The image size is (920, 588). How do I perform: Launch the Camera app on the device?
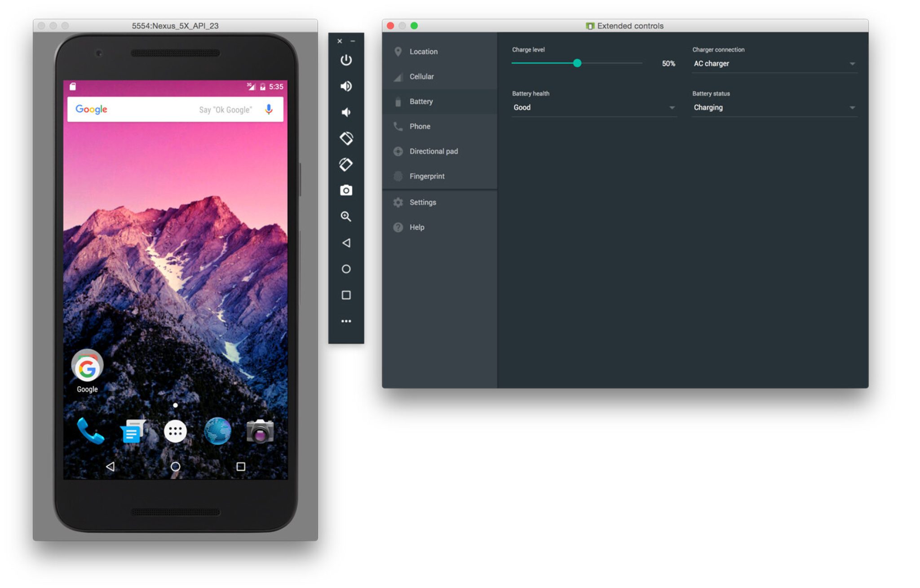261,430
